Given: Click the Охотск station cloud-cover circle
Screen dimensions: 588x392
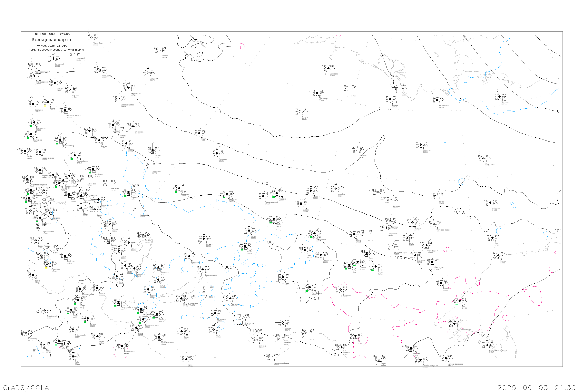Looking at the screenshot, I should click(498, 255).
